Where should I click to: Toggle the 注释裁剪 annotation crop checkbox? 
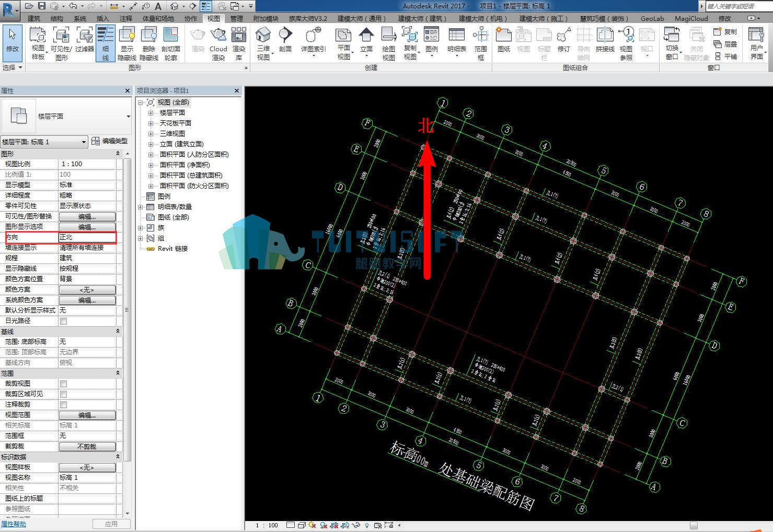(x=63, y=404)
